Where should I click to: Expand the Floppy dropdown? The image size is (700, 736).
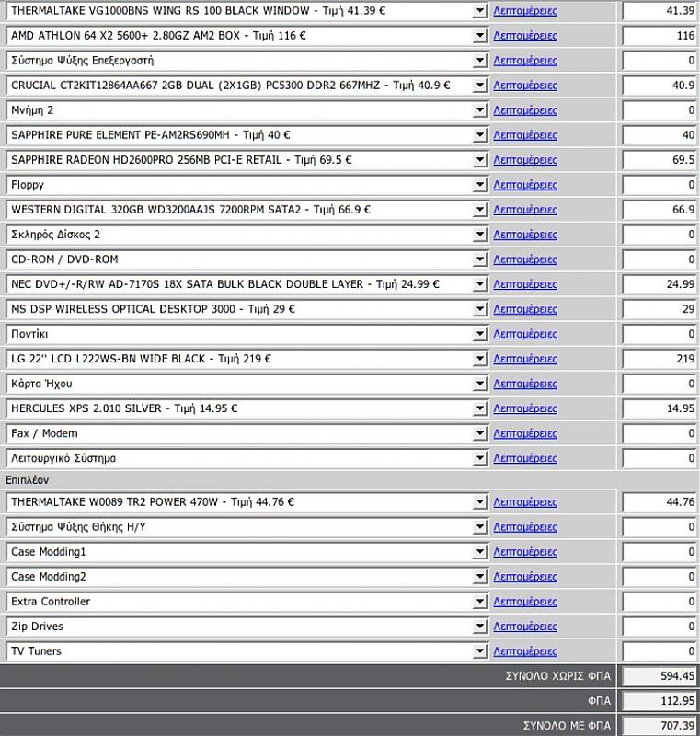click(247, 185)
